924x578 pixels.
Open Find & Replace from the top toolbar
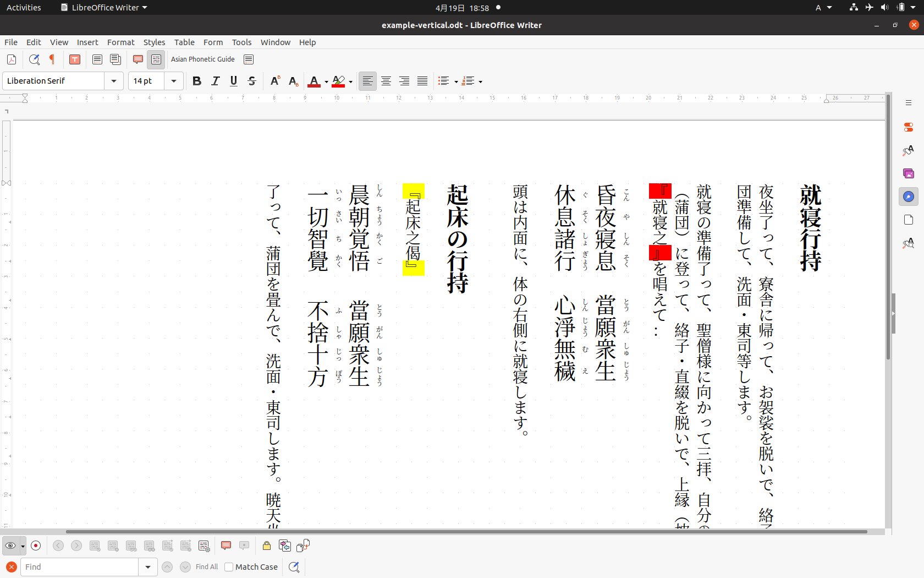tap(34, 59)
